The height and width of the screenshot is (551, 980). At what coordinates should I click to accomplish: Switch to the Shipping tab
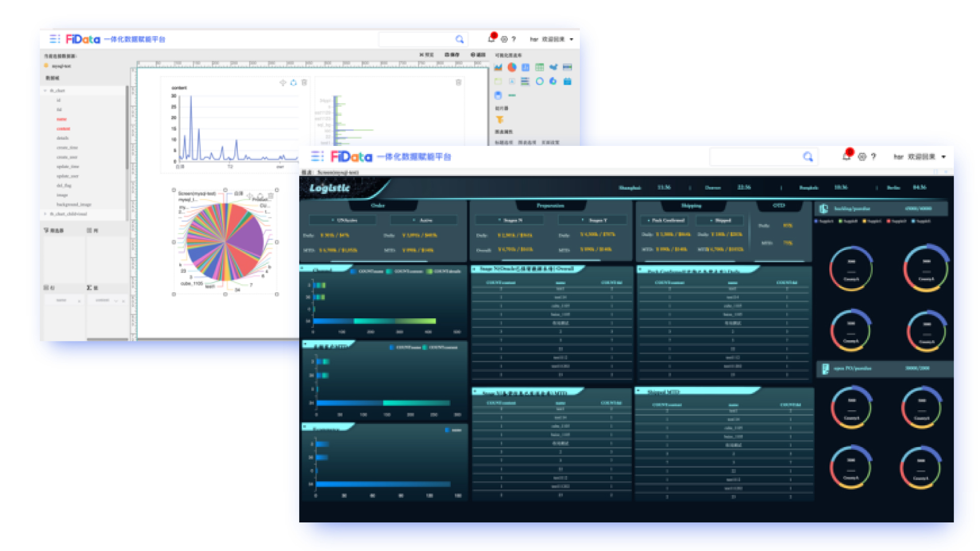coord(692,206)
